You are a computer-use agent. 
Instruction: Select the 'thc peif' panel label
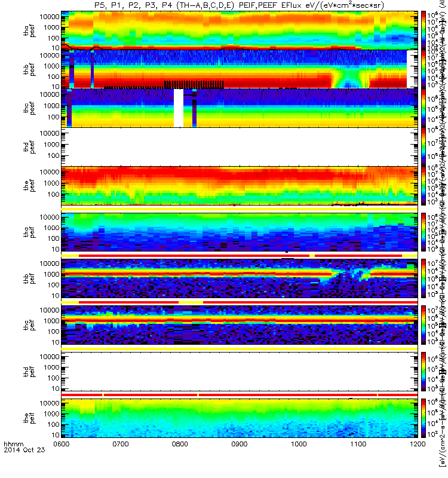29,325
